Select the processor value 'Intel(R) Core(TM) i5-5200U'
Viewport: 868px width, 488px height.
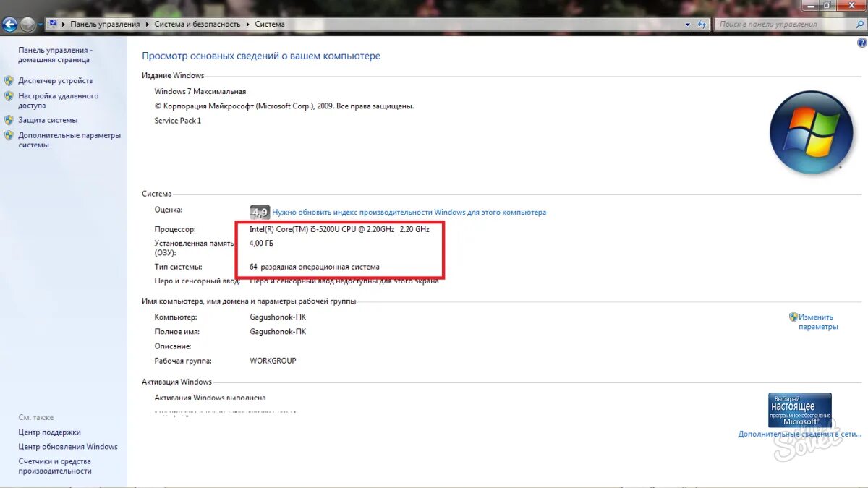tap(339, 229)
